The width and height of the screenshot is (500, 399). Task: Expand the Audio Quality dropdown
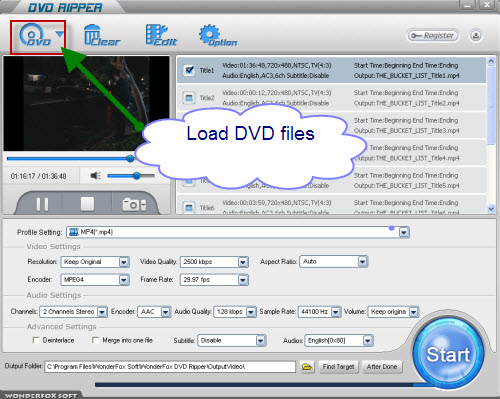point(251,312)
